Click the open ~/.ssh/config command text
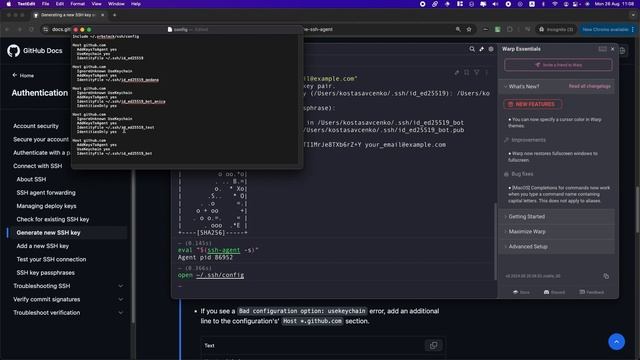This screenshot has width=640, height=360. click(211, 275)
